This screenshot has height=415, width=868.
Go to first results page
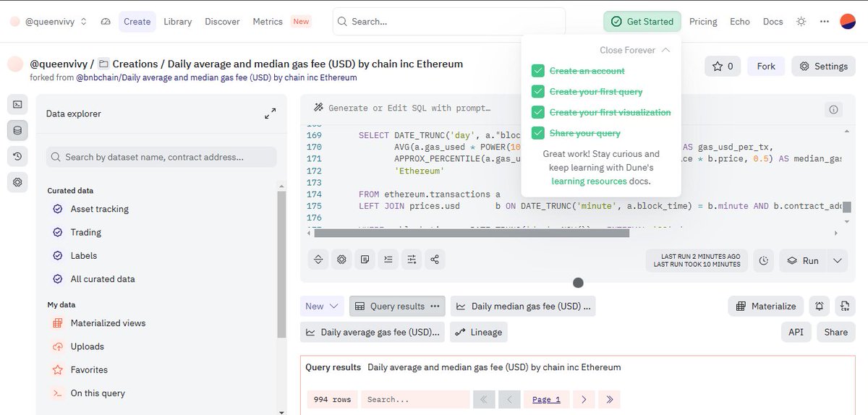483,399
